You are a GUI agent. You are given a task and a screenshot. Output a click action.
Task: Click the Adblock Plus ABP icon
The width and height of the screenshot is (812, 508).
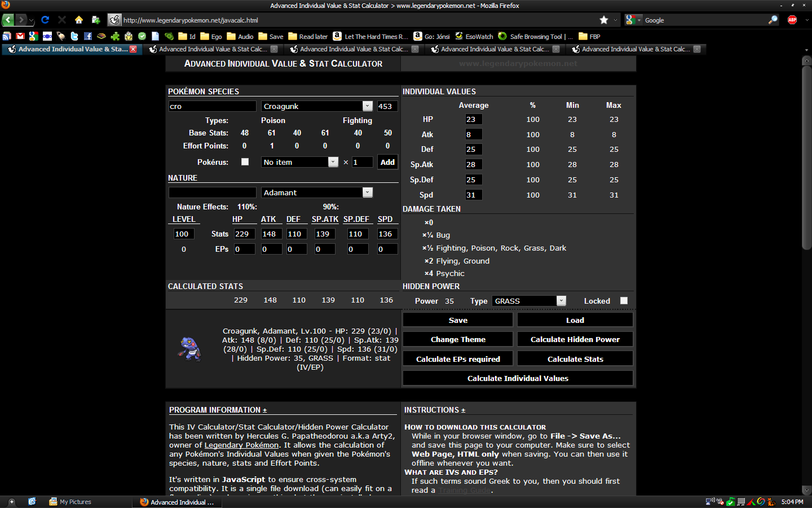tap(792, 20)
